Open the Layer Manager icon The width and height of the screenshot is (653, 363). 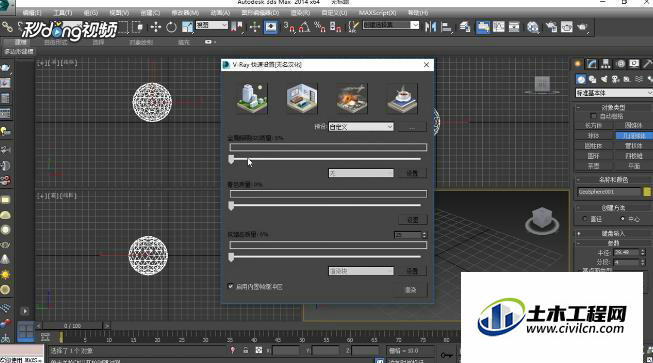pos(465,27)
